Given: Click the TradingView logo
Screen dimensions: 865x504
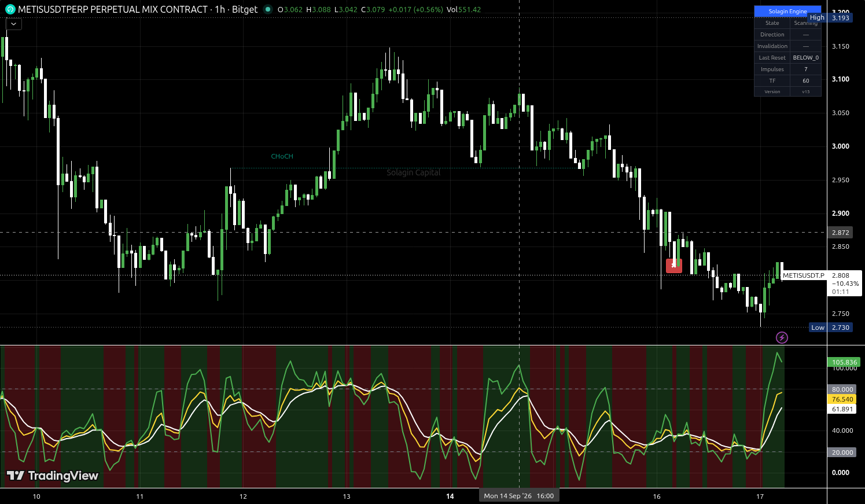Looking at the screenshot, I should [53, 476].
